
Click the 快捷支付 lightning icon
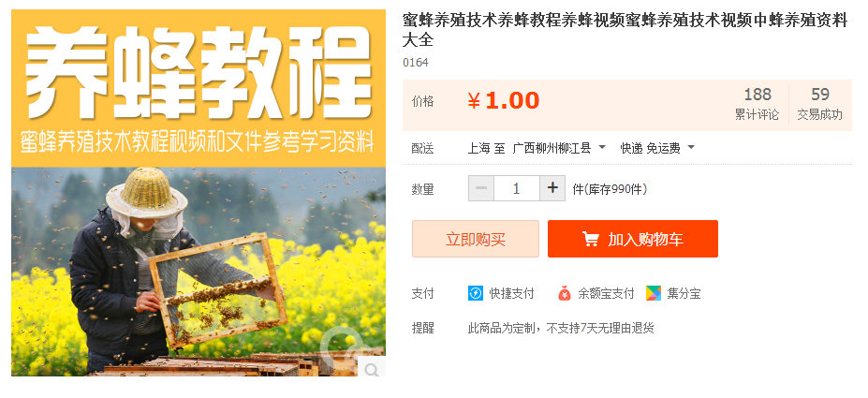point(476,293)
